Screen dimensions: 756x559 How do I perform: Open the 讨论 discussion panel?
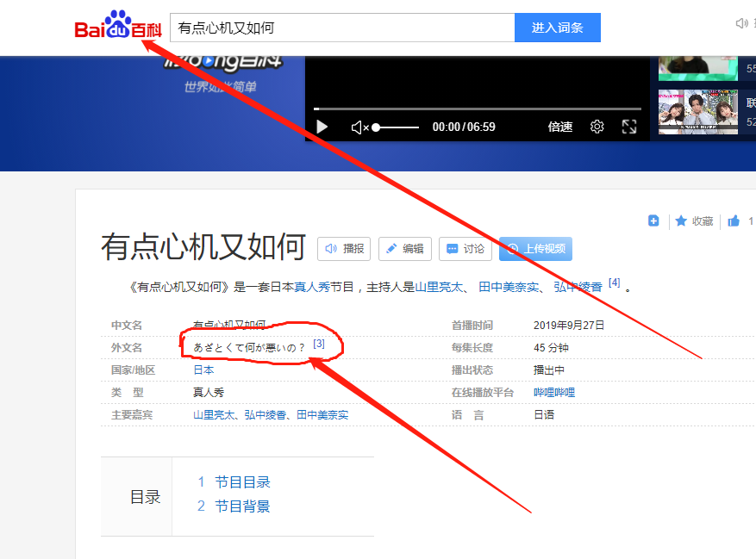[465, 248]
